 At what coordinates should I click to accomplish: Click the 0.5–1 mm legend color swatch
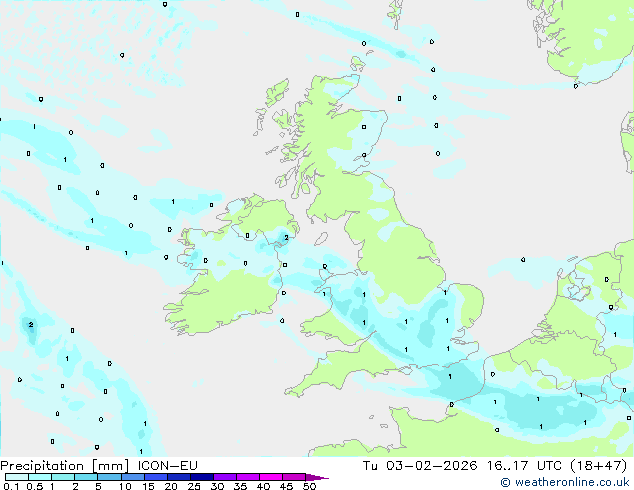click(40, 477)
